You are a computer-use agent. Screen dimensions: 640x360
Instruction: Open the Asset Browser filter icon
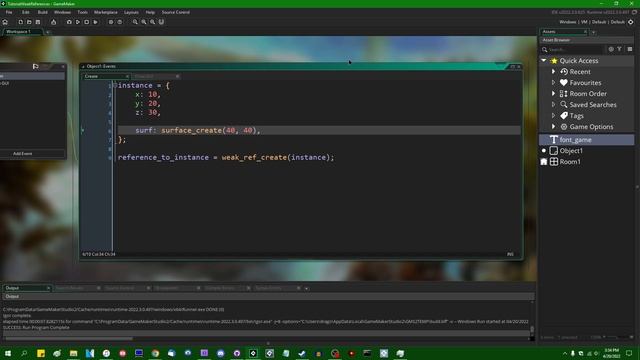tap(620, 49)
